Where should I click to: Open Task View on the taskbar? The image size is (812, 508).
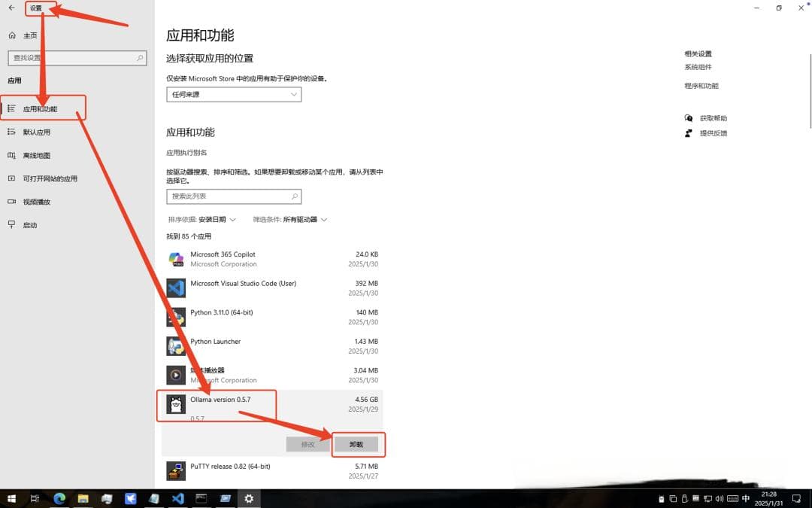pos(35,499)
